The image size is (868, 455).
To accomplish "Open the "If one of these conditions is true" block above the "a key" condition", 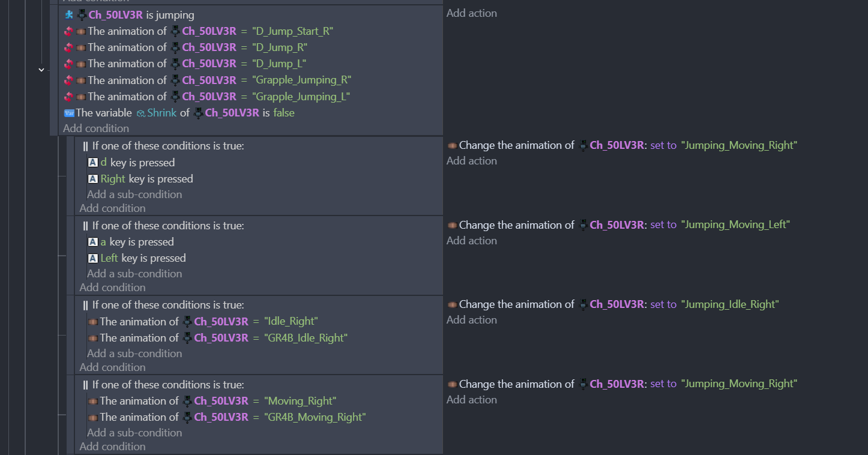I will (168, 226).
